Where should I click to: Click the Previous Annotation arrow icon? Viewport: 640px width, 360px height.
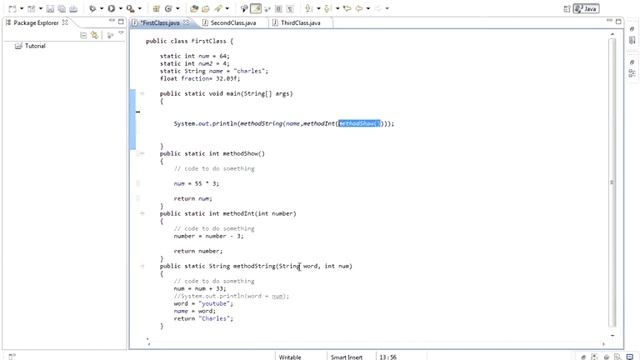point(327,9)
